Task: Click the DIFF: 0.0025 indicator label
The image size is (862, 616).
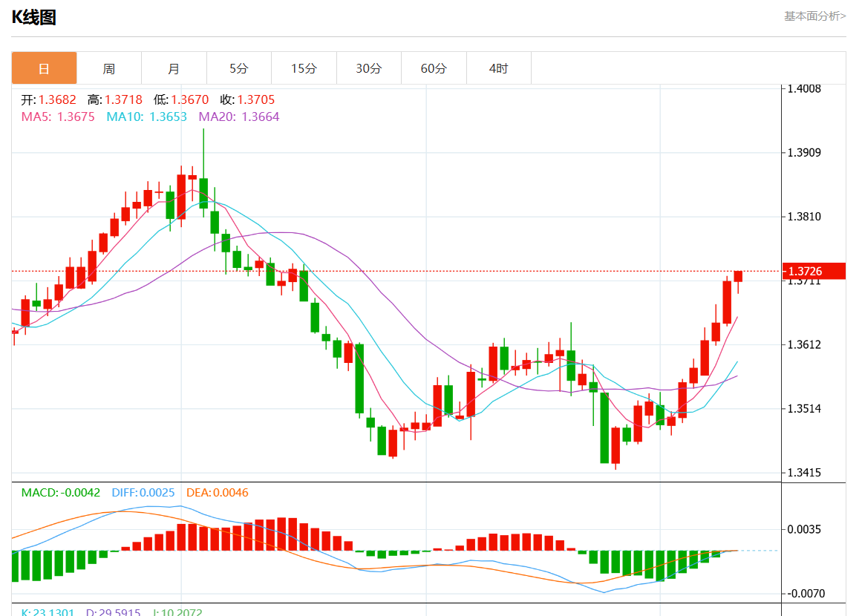Action: click(143, 492)
